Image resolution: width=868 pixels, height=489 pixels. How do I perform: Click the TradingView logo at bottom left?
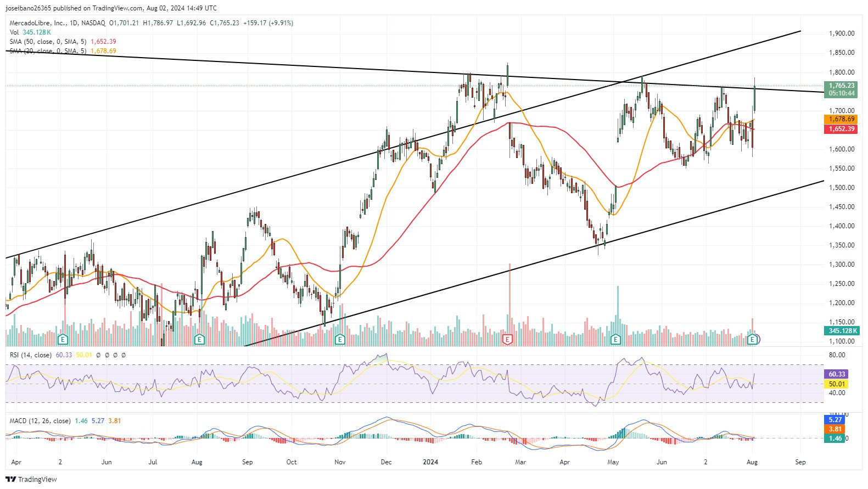[31, 479]
